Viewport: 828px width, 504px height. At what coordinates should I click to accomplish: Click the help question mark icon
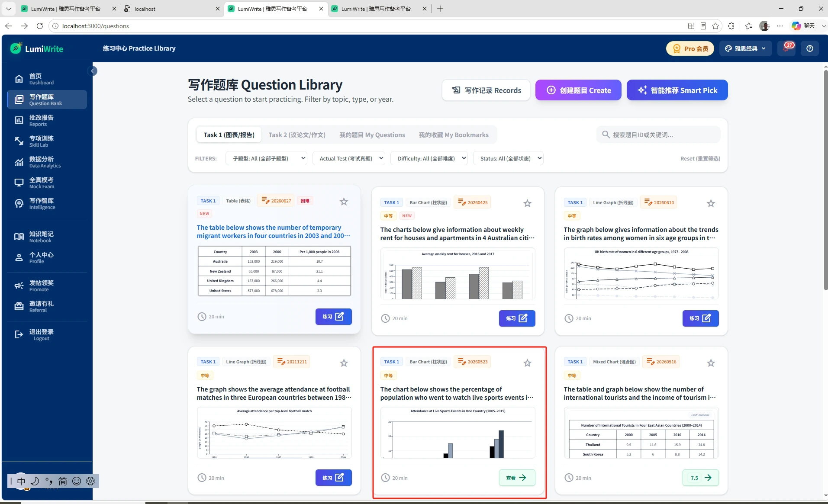(810, 48)
